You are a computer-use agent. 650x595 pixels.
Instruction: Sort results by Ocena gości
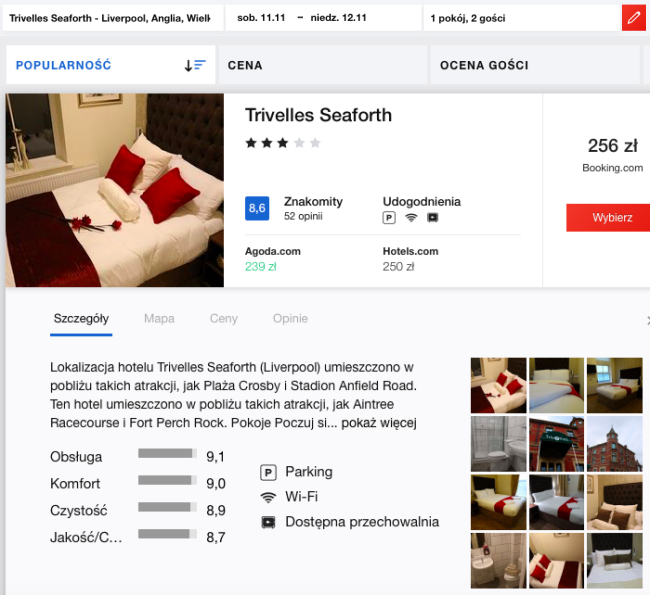coord(484,65)
